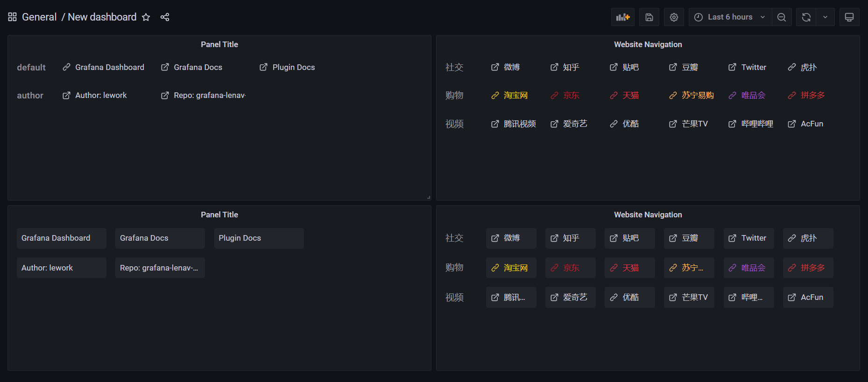Viewport: 868px width, 382px height.
Task: Open yellow 淘宝网 link in top navigation panel
Action: [509, 95]
